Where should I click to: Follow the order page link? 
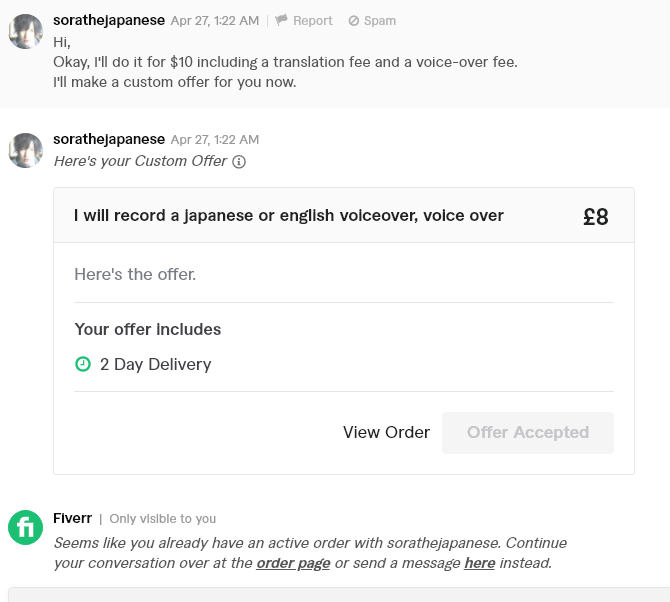293,563
